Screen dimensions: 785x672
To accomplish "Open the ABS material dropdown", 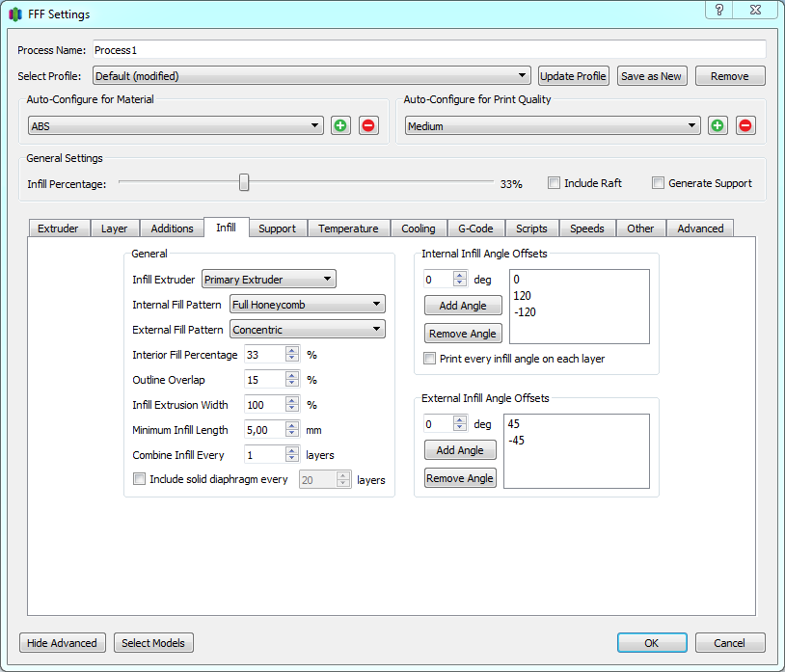I will click(x=176, y=125).
